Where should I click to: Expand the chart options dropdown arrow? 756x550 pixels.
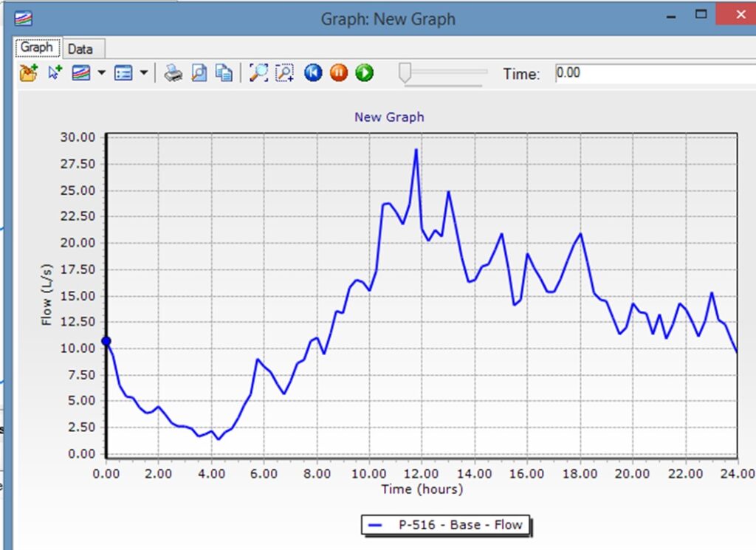143,73
